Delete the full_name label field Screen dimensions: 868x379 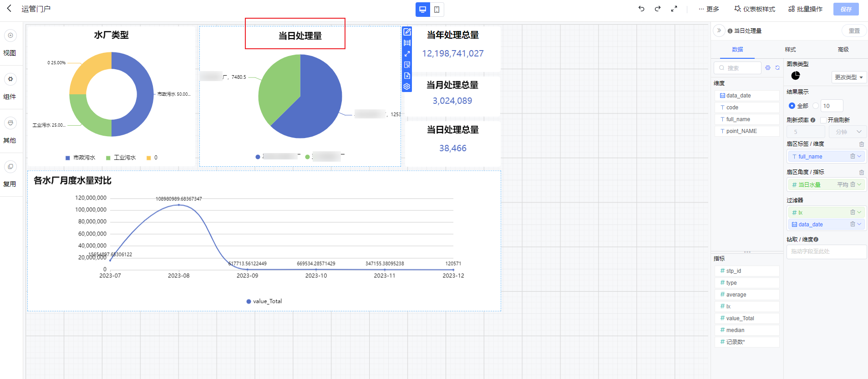[853, 156]
